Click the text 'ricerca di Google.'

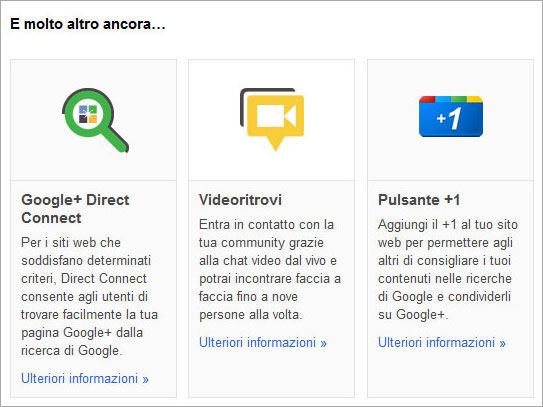pos(72,351)
